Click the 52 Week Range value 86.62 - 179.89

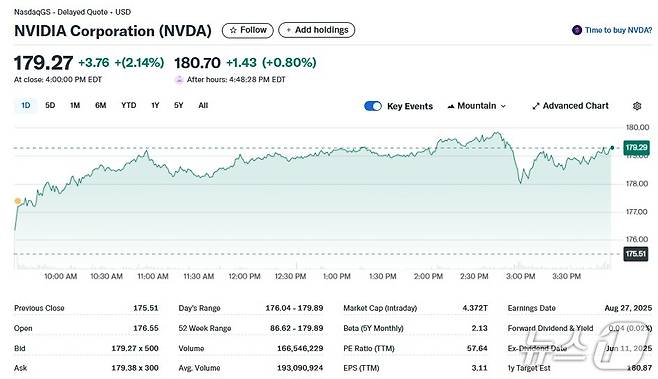297,328
